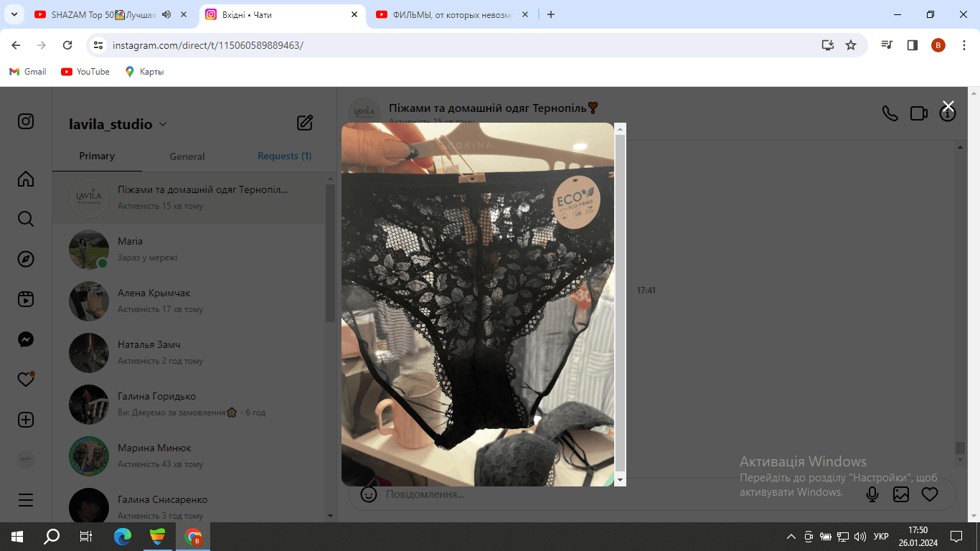Mute the SHAZAM Top 50 tab audio
Screen dimensions: 980x551
pyautogui.click(x=166, y=14)
